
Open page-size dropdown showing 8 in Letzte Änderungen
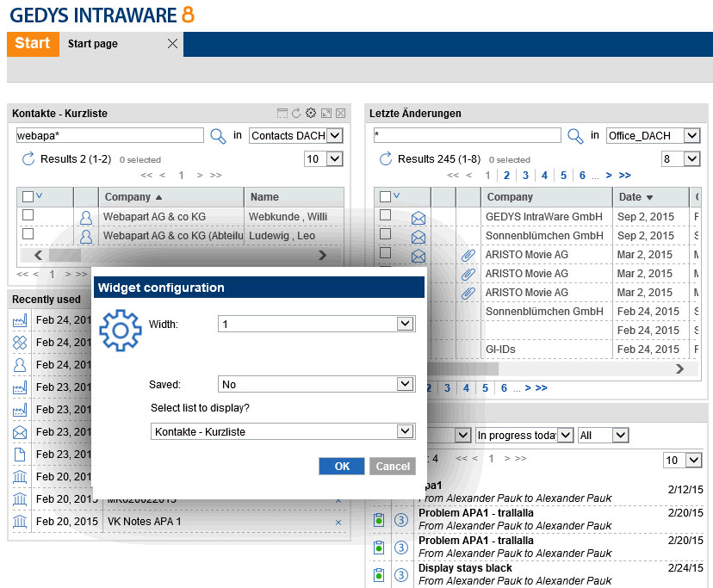(x=681, y=158)
